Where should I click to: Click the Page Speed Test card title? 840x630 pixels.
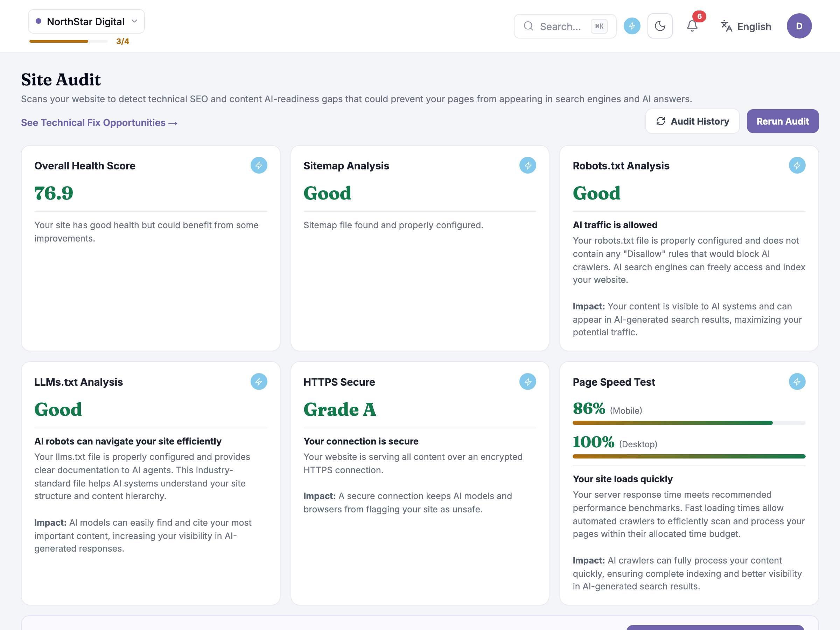(614, 382)
